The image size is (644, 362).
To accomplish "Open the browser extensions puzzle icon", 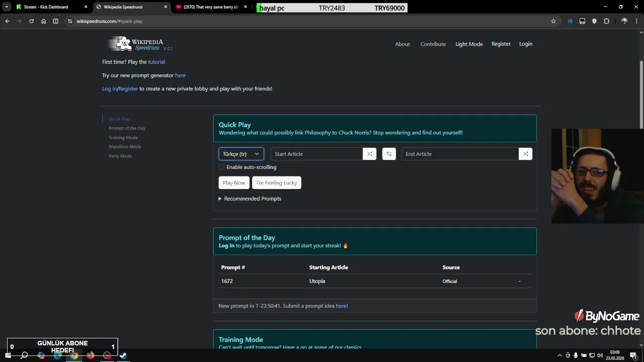I will pos(606,21).
